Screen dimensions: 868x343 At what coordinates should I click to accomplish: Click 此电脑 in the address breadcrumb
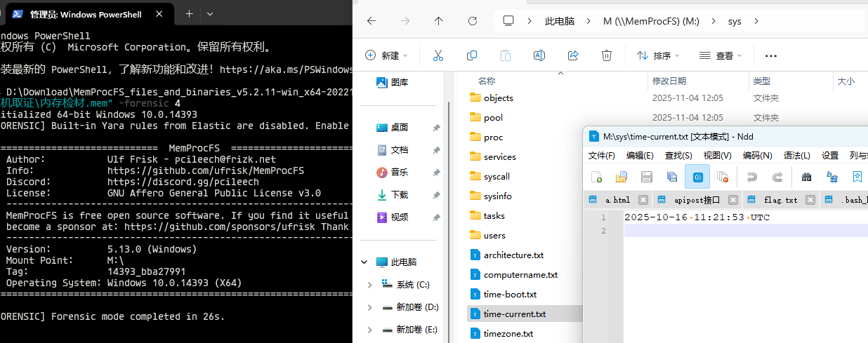(x=560, y=21)
